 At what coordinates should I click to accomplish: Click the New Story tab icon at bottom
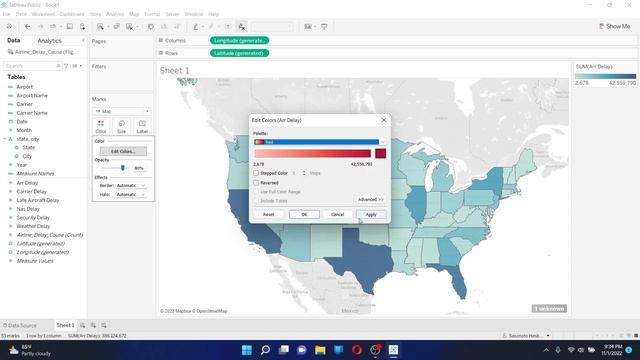click(x=104, y=325)
